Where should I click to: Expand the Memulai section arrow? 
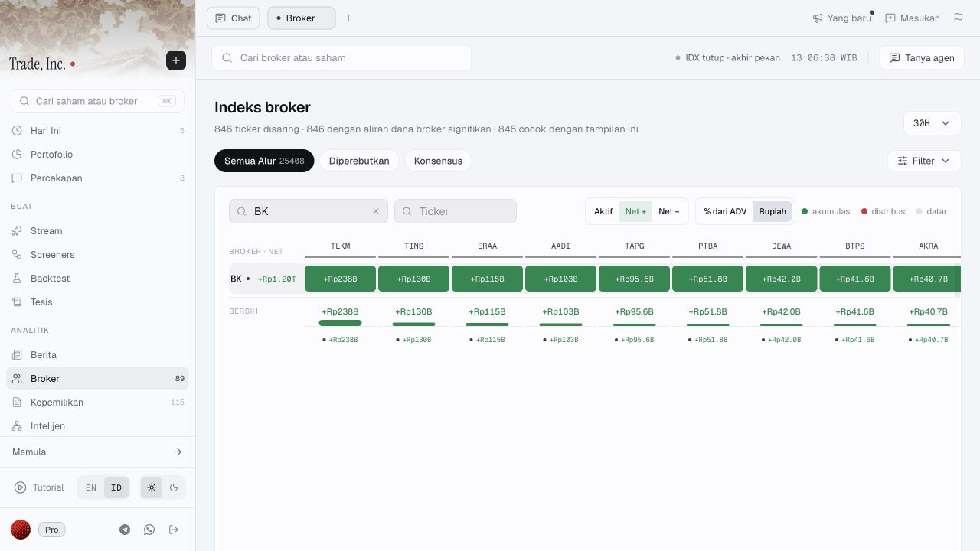[178, 452]
